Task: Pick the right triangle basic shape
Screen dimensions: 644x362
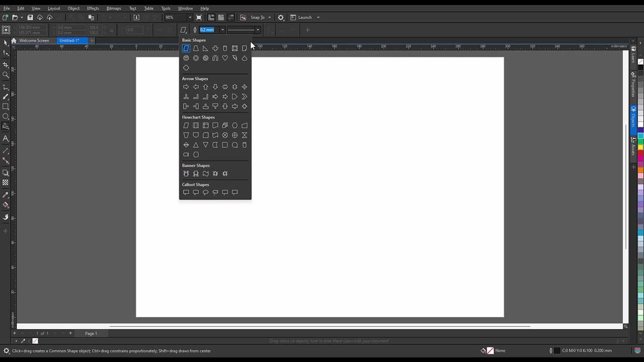Action: pyautogui.click(x=205, y=48)
